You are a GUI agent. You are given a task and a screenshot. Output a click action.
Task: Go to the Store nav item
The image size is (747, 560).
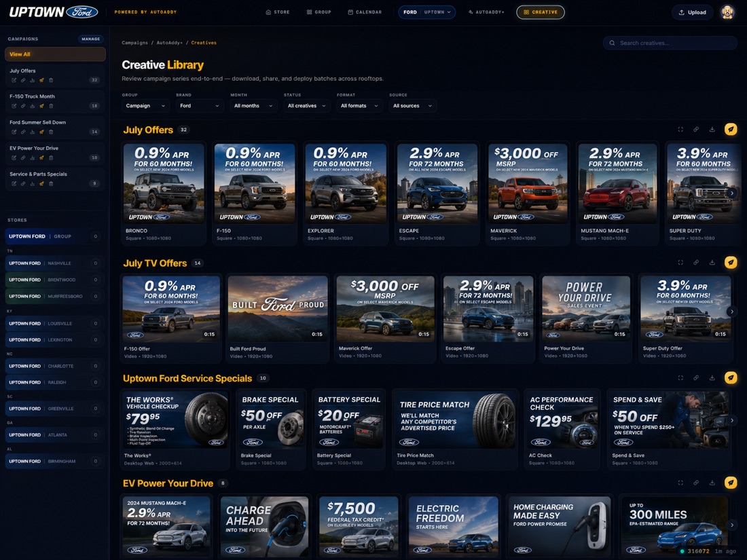[278, 12]
